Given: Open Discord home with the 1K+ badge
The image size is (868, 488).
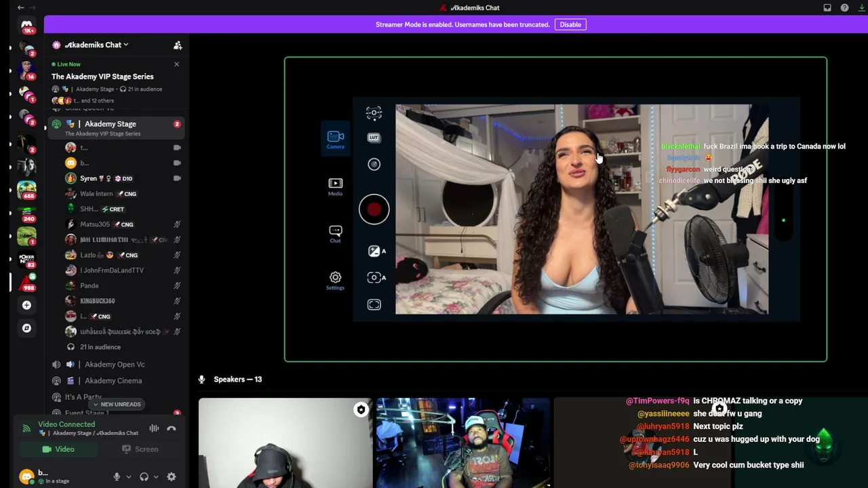Looking at the screenshot, I should coord(26,26).
